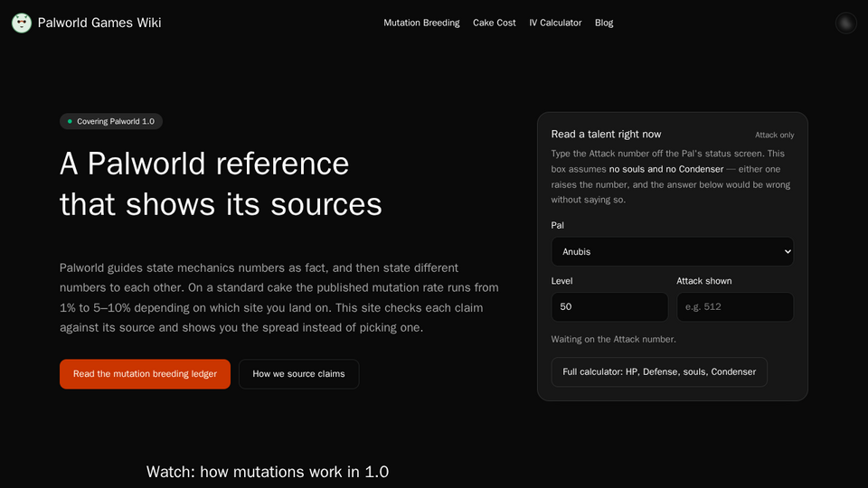The height and width of the screenshot is (488, 868).
Task: Open the Mutation Breeding nav item
Action: 421,23
